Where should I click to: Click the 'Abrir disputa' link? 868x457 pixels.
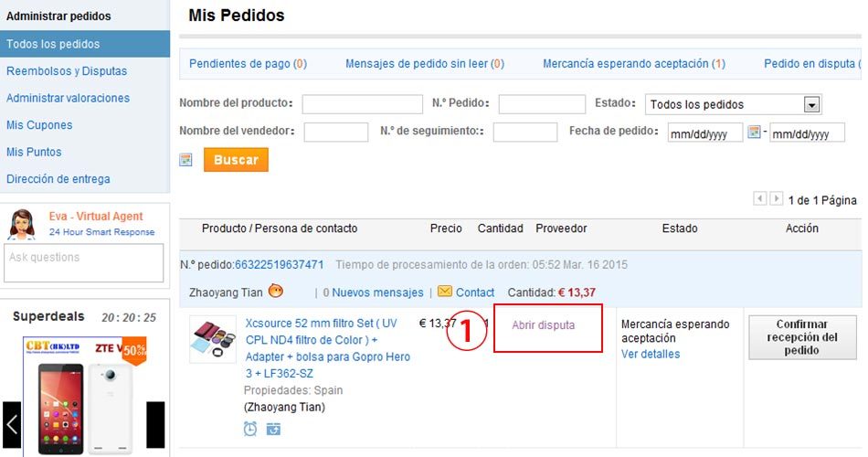tap(544, 325)
